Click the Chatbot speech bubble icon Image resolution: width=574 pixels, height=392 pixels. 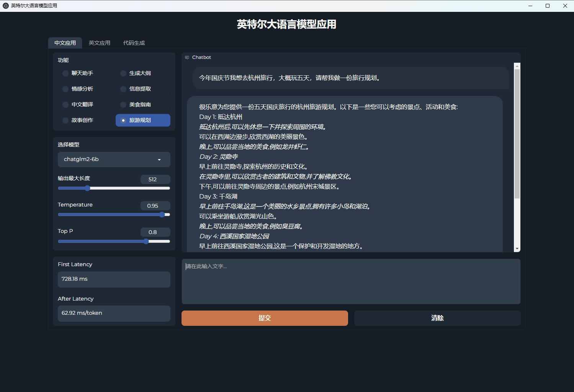pos(187,57)
